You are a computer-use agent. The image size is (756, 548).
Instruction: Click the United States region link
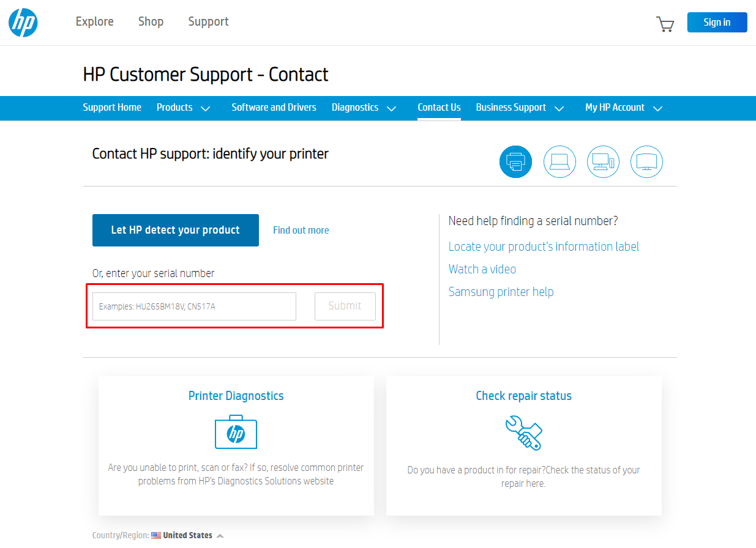click(187, 535)
